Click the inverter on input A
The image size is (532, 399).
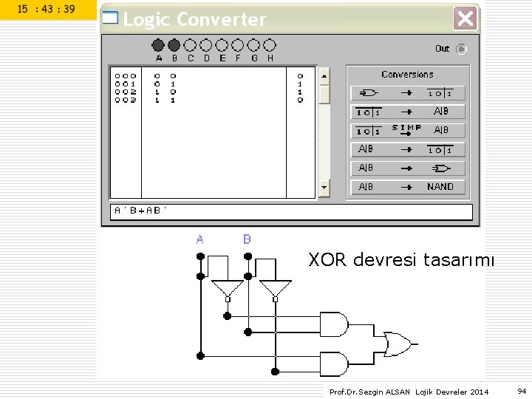click(228, 291)
